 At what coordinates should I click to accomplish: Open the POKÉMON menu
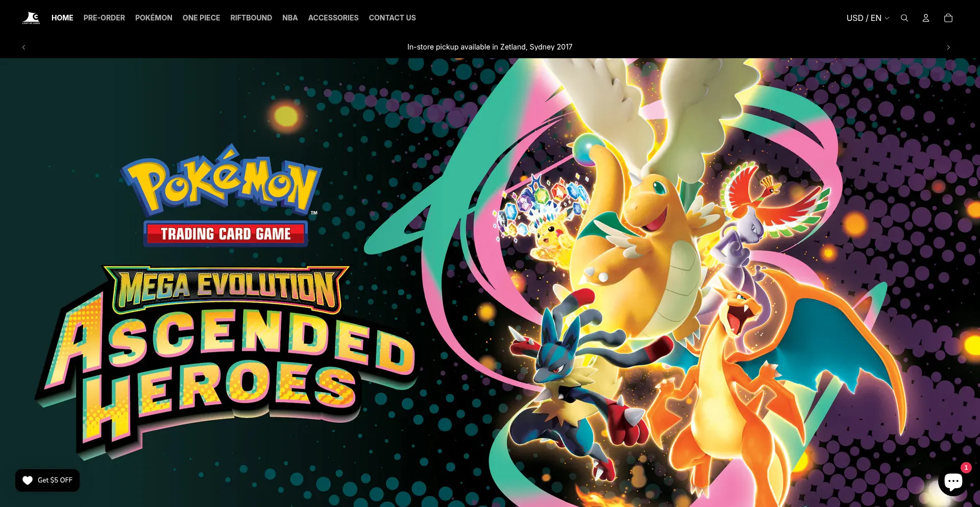coord(154,18)
